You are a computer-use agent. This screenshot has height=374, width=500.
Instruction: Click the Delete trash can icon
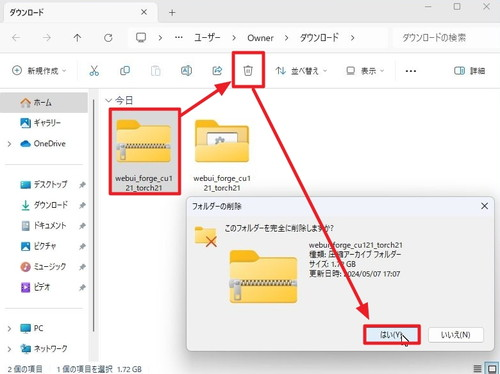click(248, 70)
